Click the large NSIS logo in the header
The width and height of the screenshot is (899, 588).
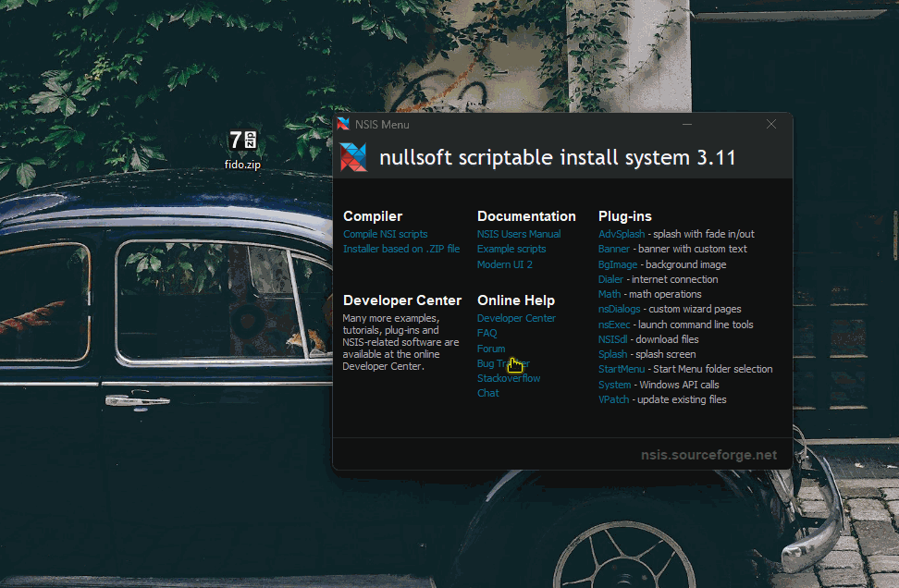353,157
